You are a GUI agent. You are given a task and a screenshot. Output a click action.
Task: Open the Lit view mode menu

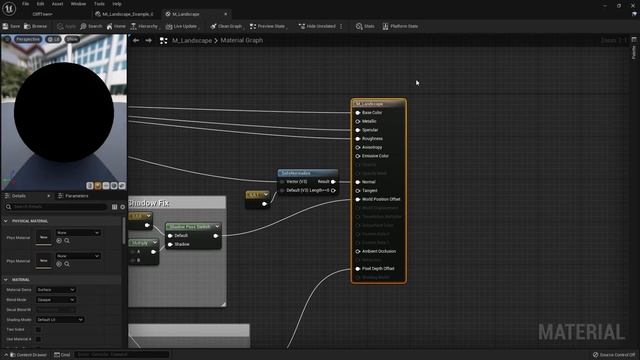pos(53,39)
